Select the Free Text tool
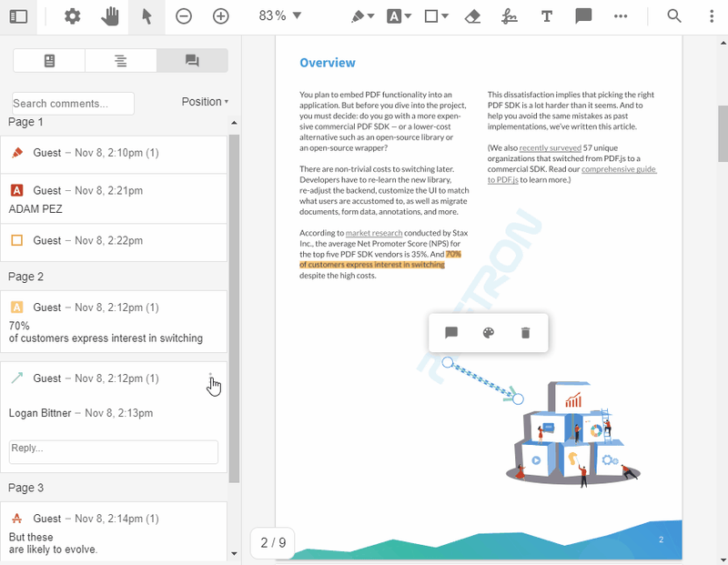The height and width of the screenshot is (565, 728). (x=547, y=16)
